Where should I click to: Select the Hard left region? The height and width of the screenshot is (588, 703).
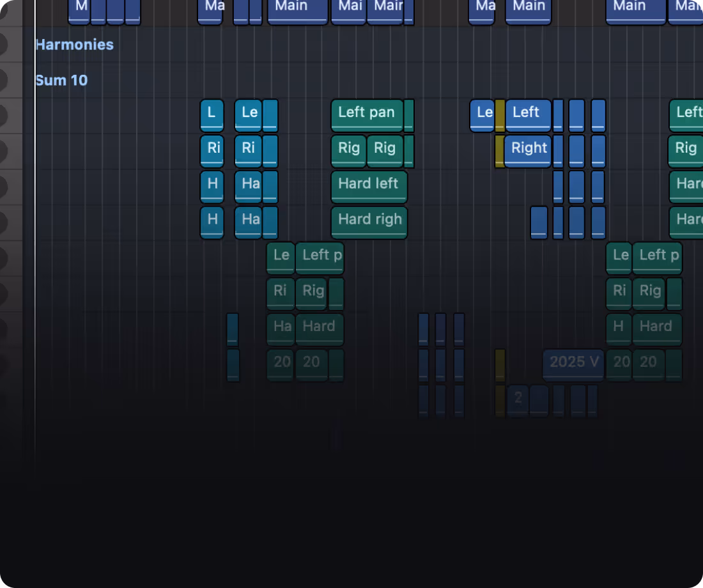click(x=369, y=185)
